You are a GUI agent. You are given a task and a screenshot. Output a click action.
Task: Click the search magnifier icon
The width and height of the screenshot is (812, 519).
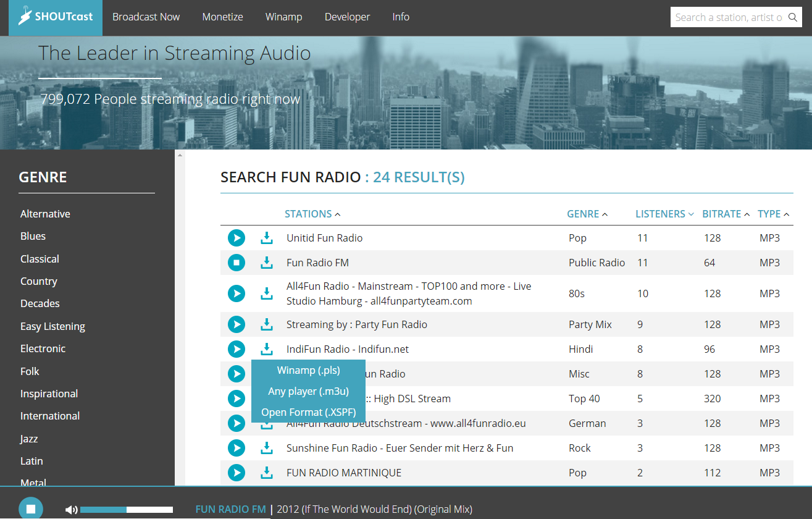[x=793, y=17]
